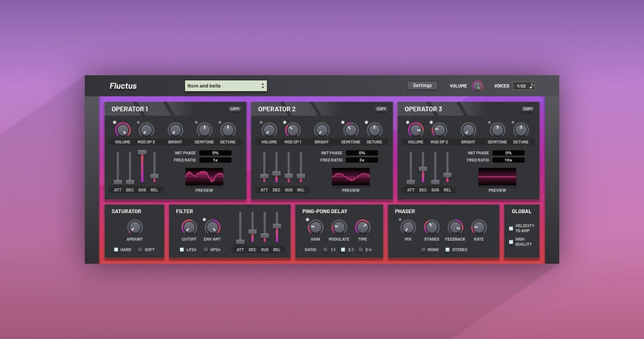Viewport: 644px width, 339px height.
Task: Select the LP24 filter type checkbox
Action: click(x=182, y=250)
